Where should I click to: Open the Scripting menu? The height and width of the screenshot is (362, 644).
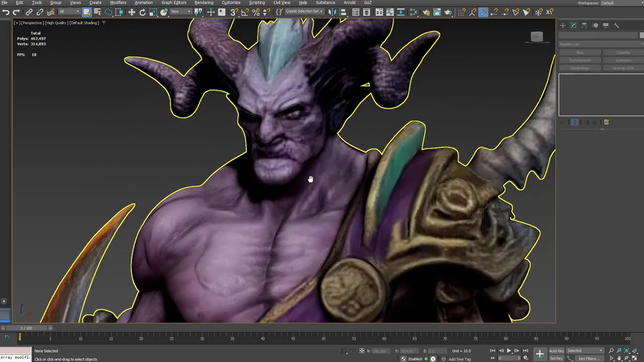coord(257,3)
